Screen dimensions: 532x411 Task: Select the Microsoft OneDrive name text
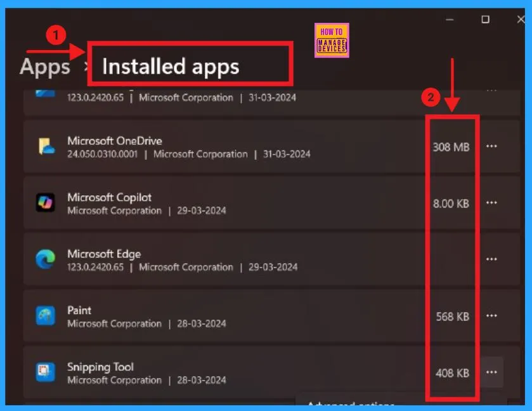(115, 141)
